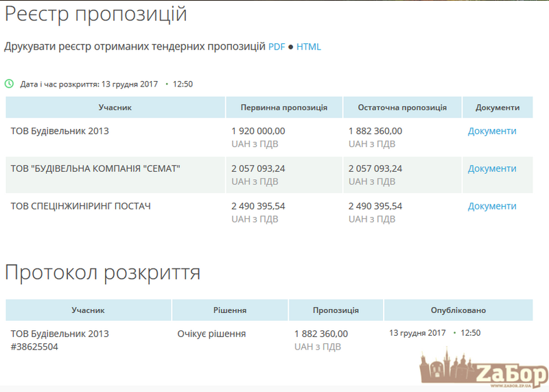Select the ТОВ СПЕЦІНЖИНІРИНГ ПОСТАЧ participant name
Screen dimensions: 549x392
click(x=80, y=206)
